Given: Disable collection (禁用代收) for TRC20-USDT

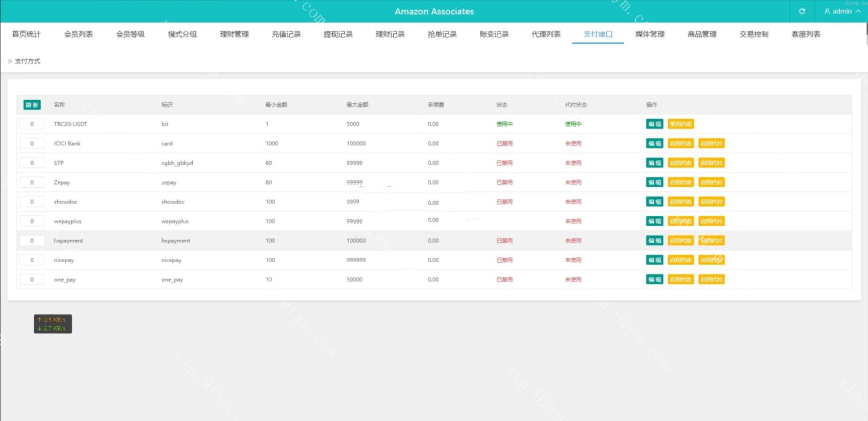Looking at the screenshot, I should [680, 124].
